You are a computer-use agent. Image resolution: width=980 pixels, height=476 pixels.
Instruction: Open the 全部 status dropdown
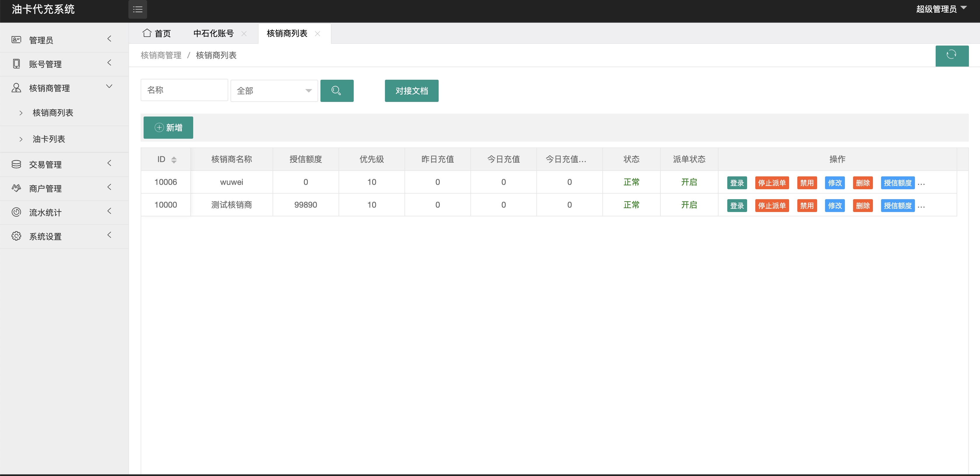274,91
